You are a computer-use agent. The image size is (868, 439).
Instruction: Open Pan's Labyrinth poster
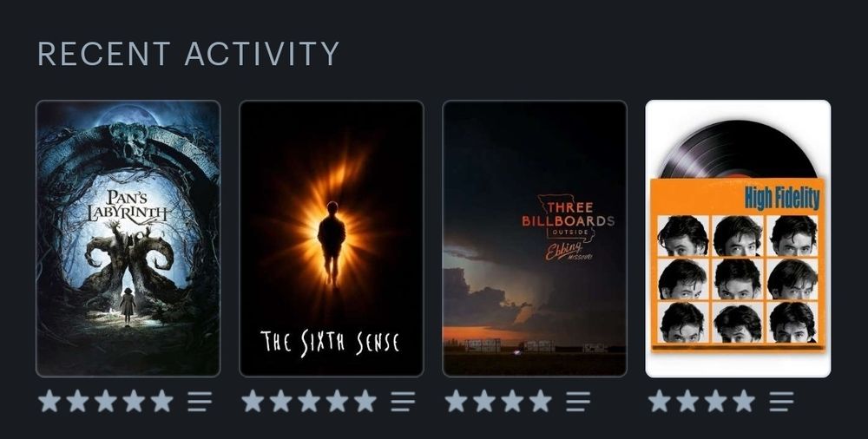click(x=128, y=239)
